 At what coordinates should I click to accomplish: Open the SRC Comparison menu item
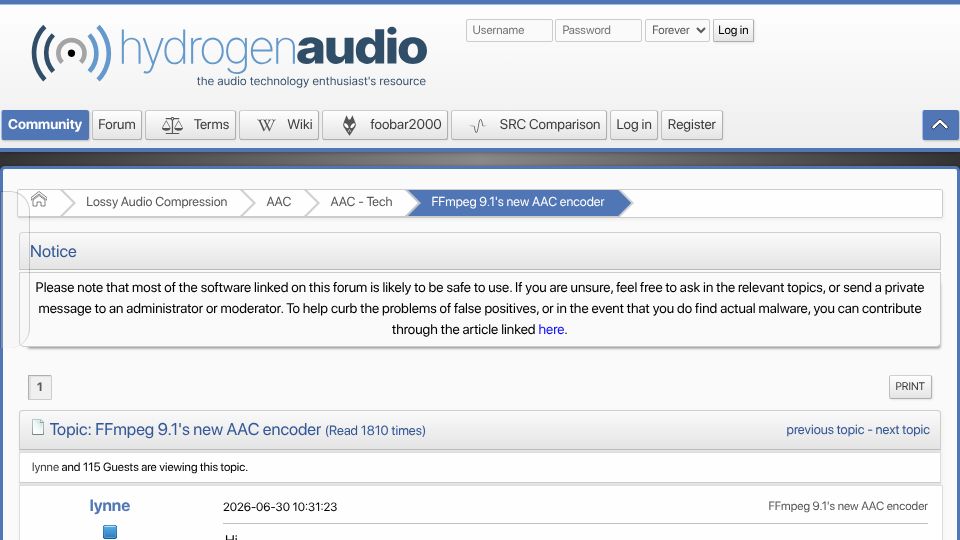pos(529,125)
